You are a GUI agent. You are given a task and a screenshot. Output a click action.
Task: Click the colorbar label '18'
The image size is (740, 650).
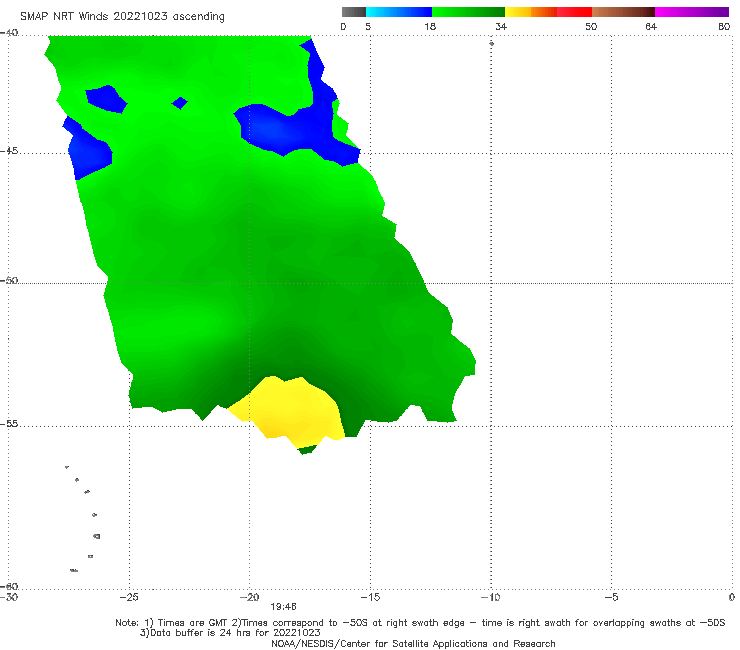pyautogui.click(x=430, y=26)
